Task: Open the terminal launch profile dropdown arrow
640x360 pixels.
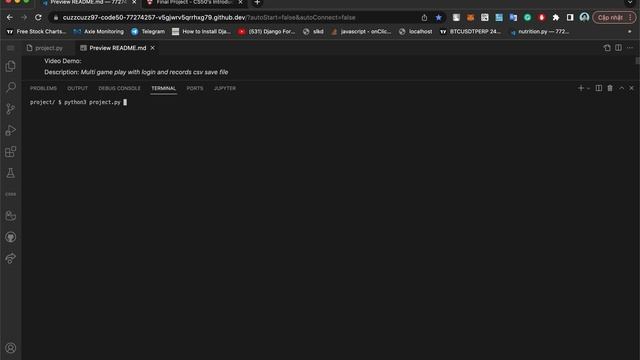Action: tap(588, 88)
